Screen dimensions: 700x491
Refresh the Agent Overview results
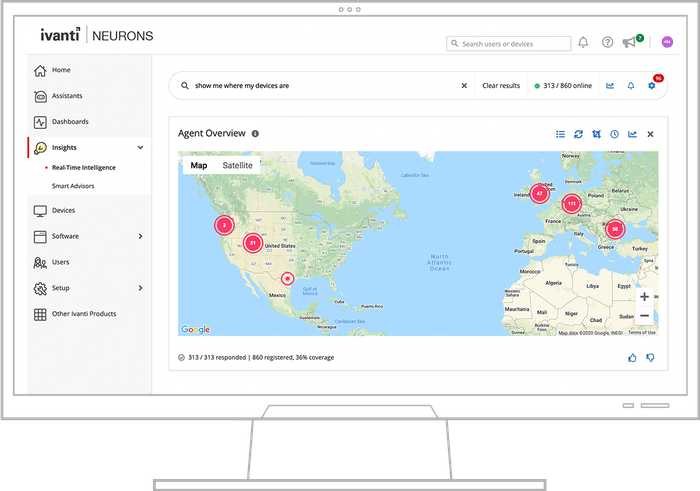click(578, 134)
